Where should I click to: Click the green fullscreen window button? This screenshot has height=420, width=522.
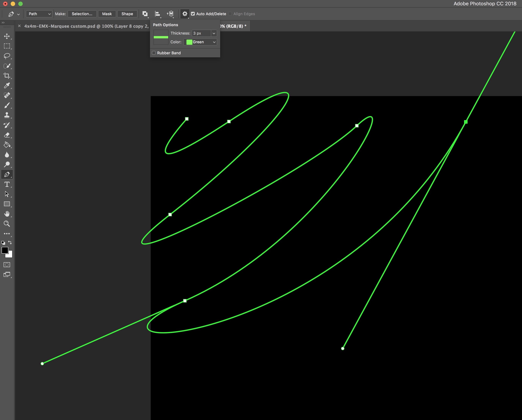(21, 4)
